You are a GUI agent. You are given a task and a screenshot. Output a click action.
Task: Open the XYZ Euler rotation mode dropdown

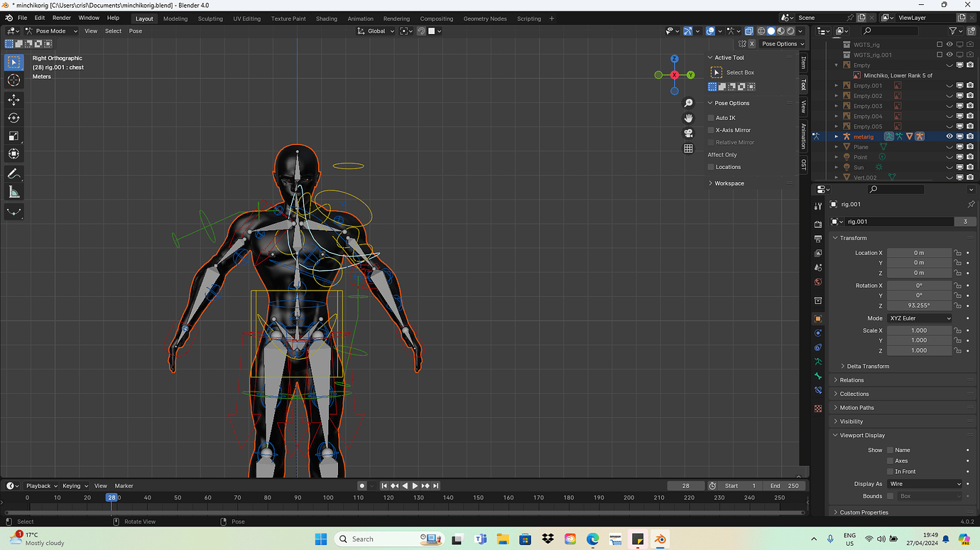click(x=919, y=318)
